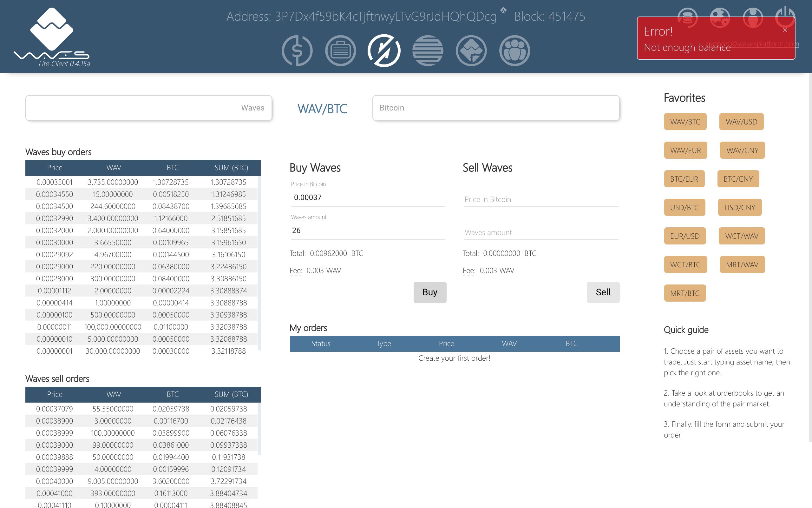Click My orders Status column header
Image resolution: width=812 pixels, height=508 pixels.
321,343
